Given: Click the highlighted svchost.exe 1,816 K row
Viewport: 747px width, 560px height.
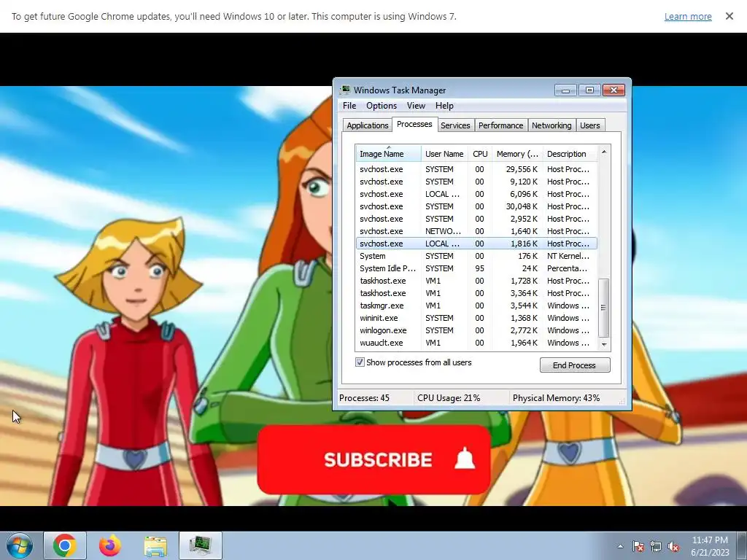Looking at the screenshot, I should (x=476, y=244).
